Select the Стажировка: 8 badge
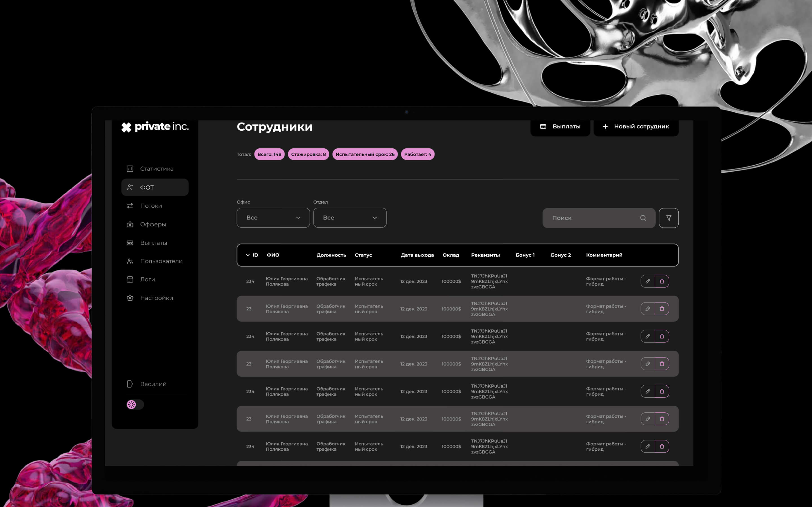812x507 pixels. click(x=308, y=154)
